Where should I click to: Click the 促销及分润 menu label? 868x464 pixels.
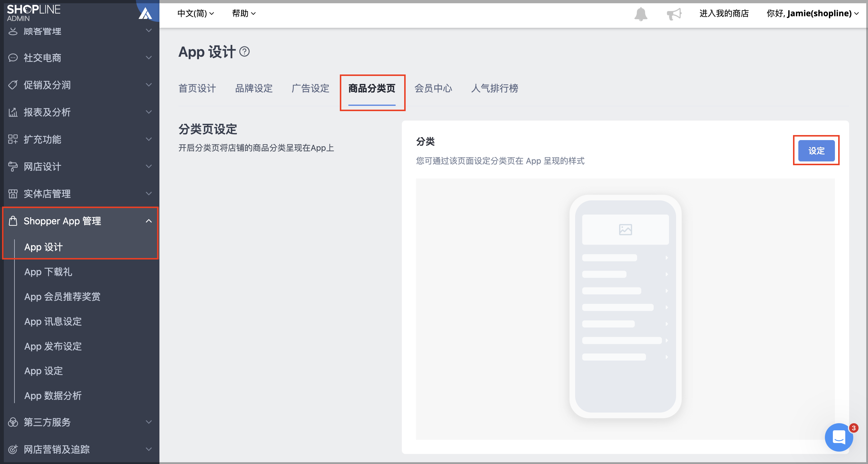[x=47, y=85]
